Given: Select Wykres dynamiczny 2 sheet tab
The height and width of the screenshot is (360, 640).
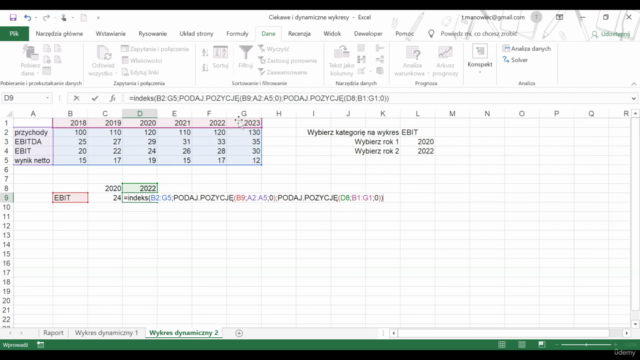Looking at the screenshot, I should click(x=184, y=333).
